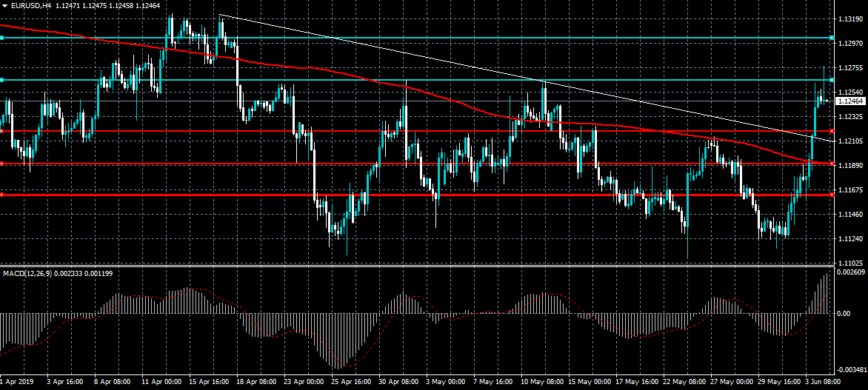Click price scale value 1.11025

click(x=849, y=263)
